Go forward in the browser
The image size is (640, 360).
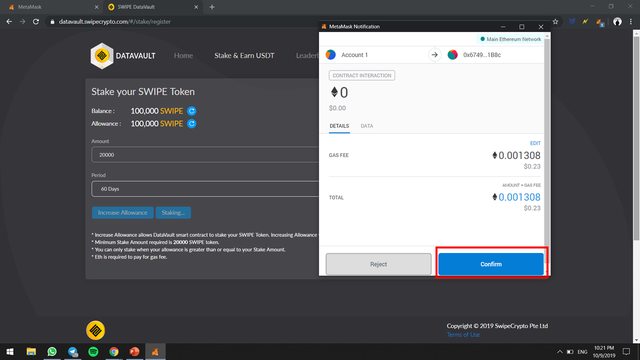pyautogui.click(x=22, y=22)
